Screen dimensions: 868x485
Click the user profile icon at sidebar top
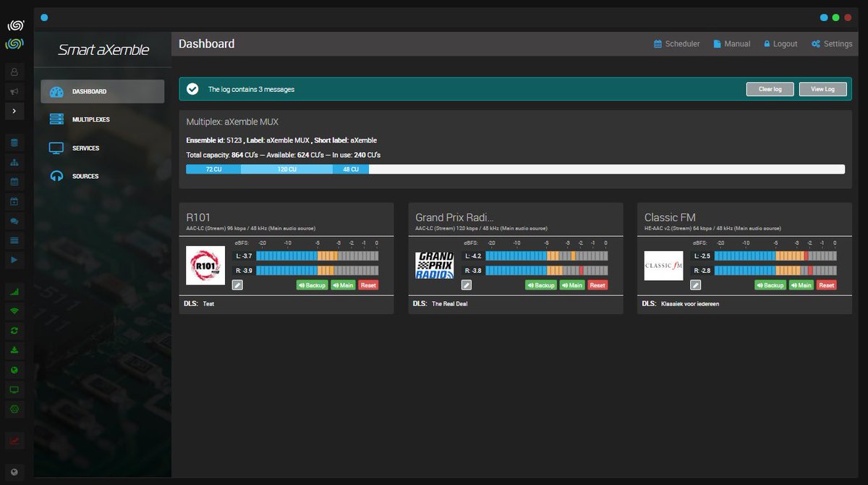pos(15,71)
